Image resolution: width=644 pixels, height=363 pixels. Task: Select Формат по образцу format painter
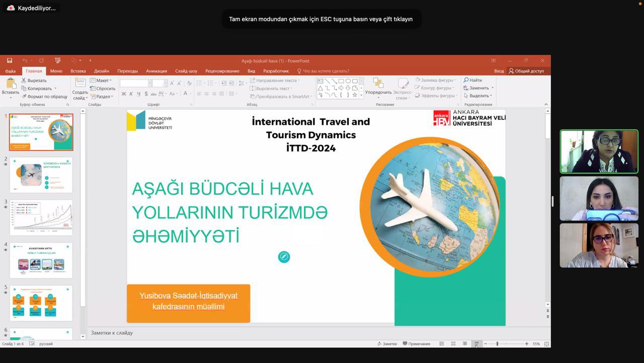pyautogui.click(x=44, y=97)
